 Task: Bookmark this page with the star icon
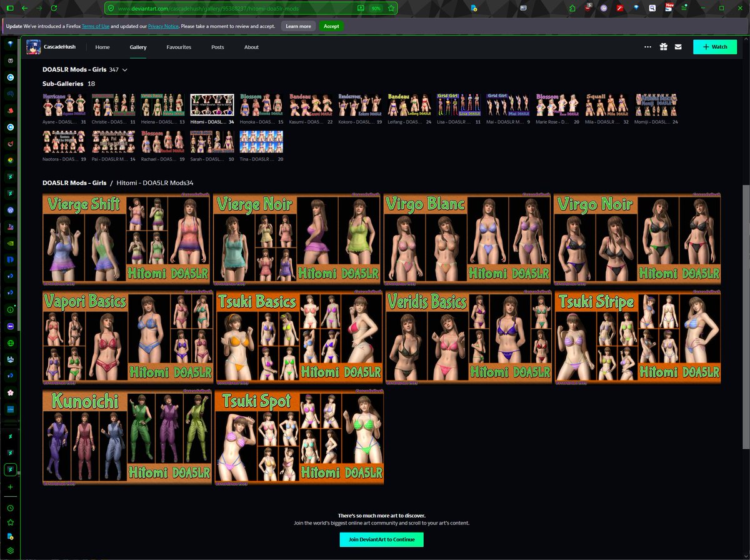click(391, 9)
